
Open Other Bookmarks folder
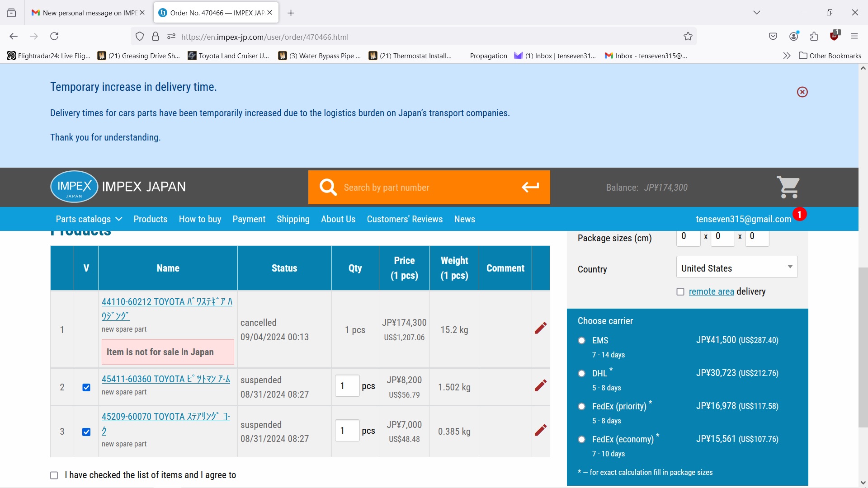(x=830, y=56)
